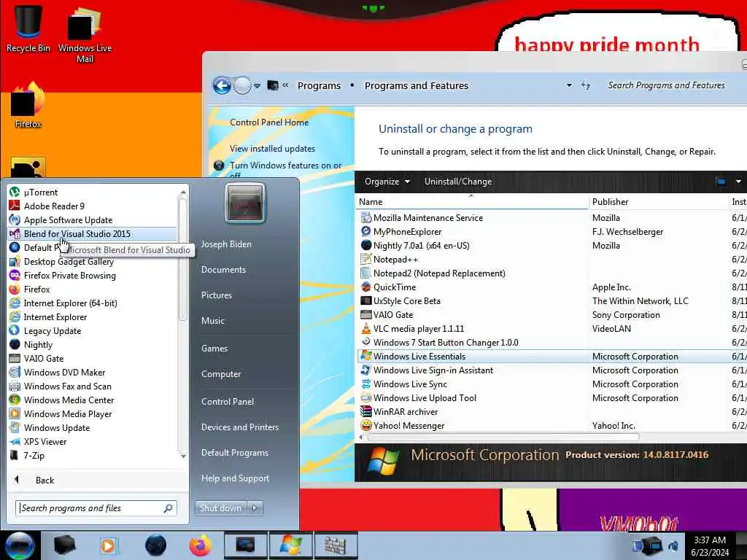Viewport: 747px width, 560px height.
Task: Click the Start orb on the taskbar
Action: pyautogui.click(x=20, y=545)
